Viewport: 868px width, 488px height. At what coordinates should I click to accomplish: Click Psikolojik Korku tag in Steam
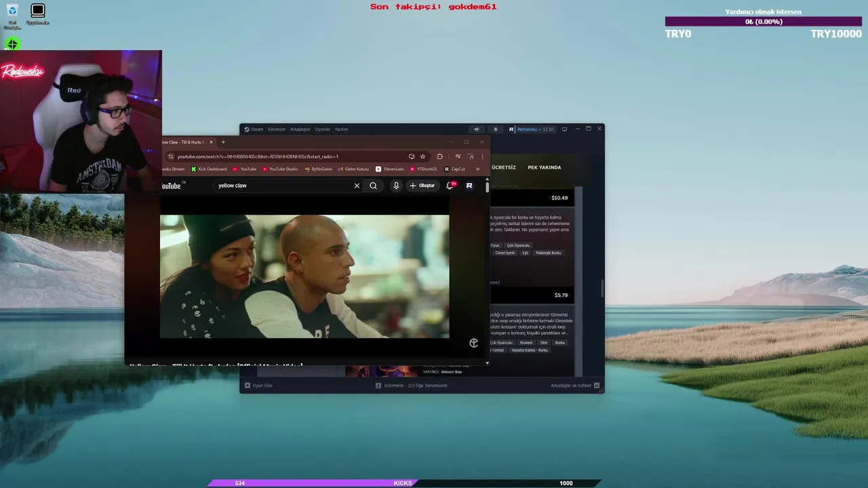548,253
